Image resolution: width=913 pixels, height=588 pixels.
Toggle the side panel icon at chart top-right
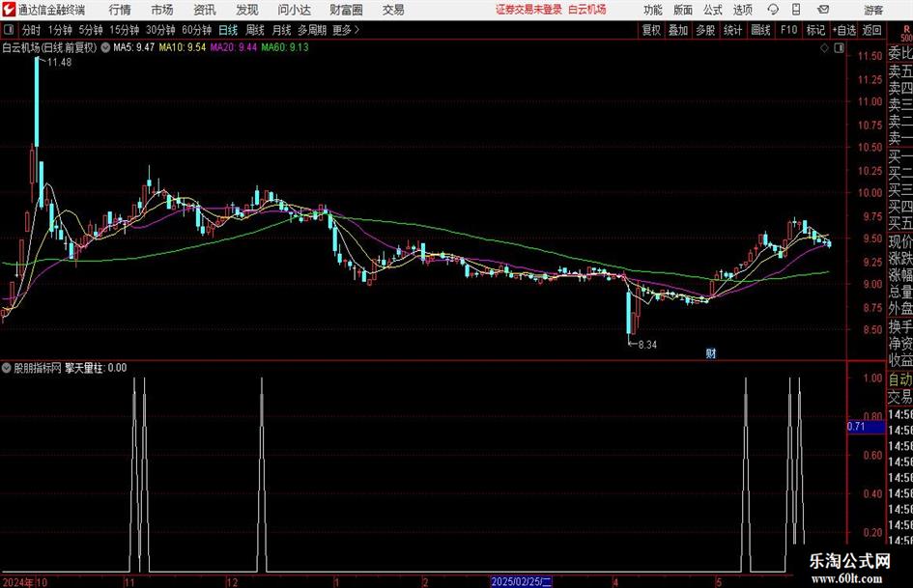(839, 48)
